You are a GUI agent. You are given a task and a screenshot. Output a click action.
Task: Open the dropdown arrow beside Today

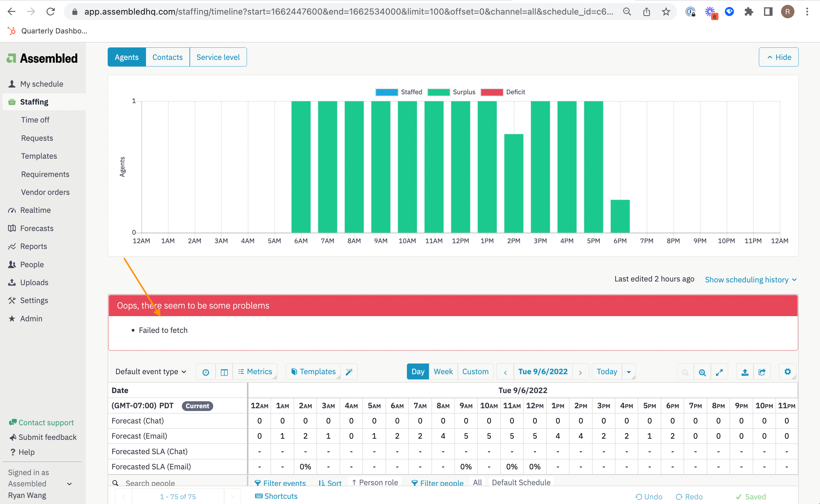(629, 372)
